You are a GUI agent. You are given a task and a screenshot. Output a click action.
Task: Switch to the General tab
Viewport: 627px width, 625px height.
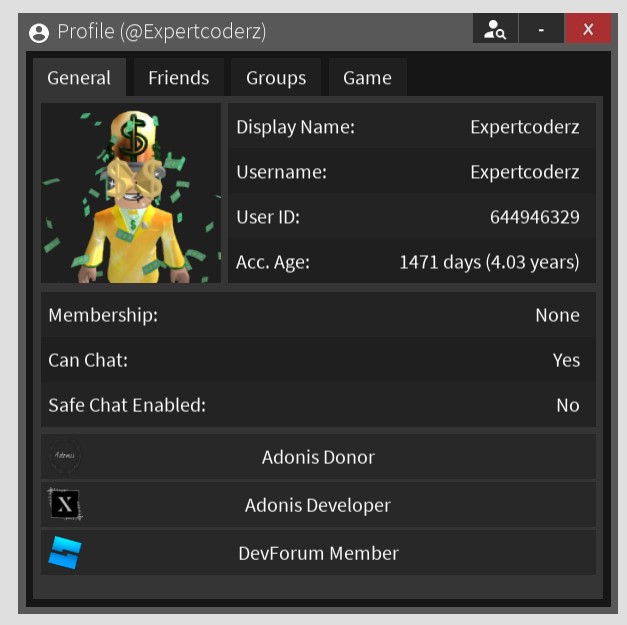click(79, 78)
